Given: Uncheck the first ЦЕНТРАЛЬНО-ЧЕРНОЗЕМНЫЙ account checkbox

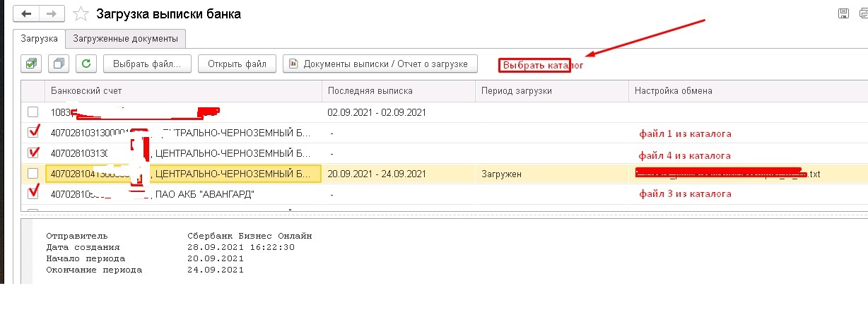Looking at the screenshot, I should [33, 132].
